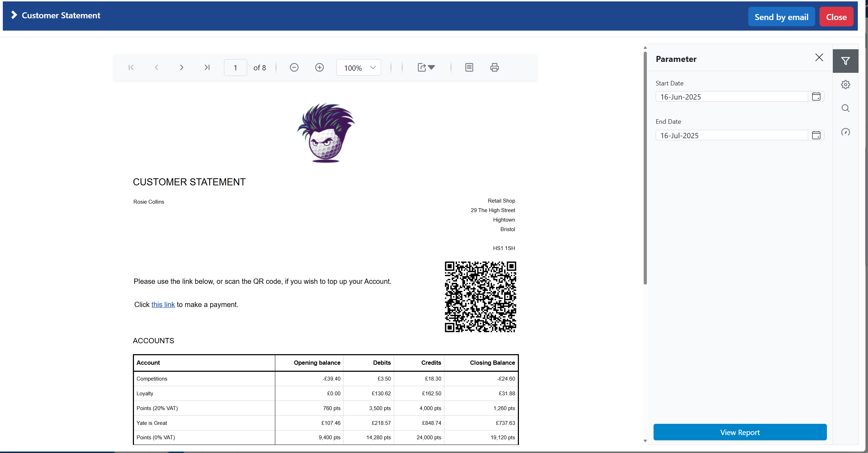The height and width of the screenshot is (453, 868).
Task: Click the current page number field
Action: point(235,68)
